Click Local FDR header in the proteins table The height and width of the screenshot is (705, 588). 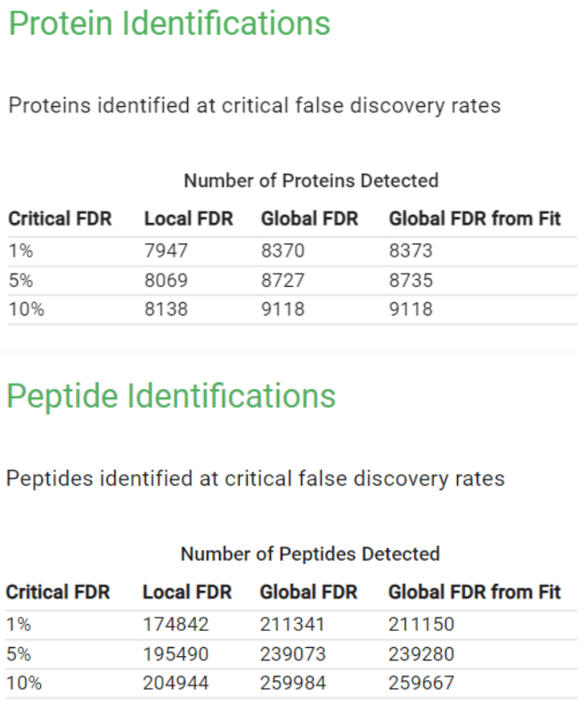188,218
